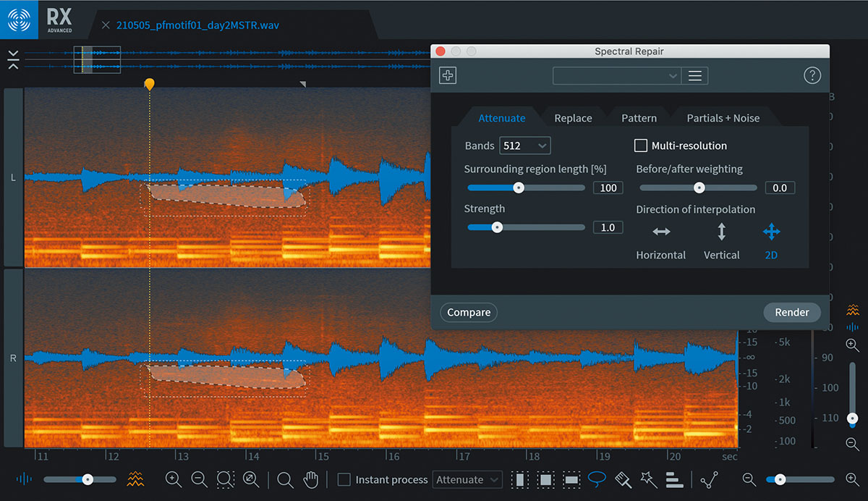The width and height of the screenshot is (868, 501).
Task: Click the overview waveform selection box
Action: (x=97, y=59)
